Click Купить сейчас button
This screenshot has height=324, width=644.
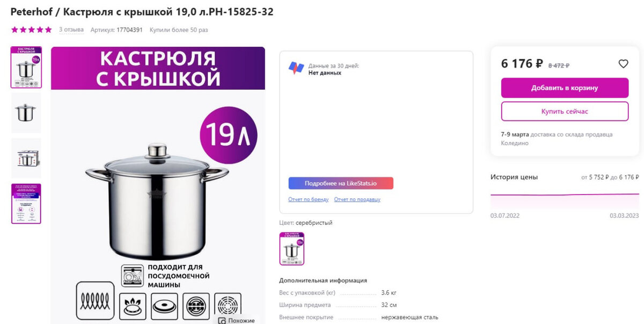point(565,111)
